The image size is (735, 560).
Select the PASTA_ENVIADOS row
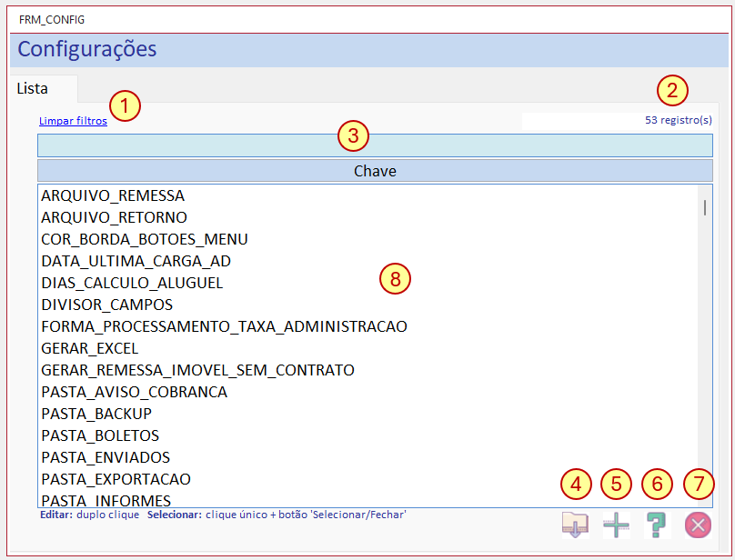click(368, 457)
